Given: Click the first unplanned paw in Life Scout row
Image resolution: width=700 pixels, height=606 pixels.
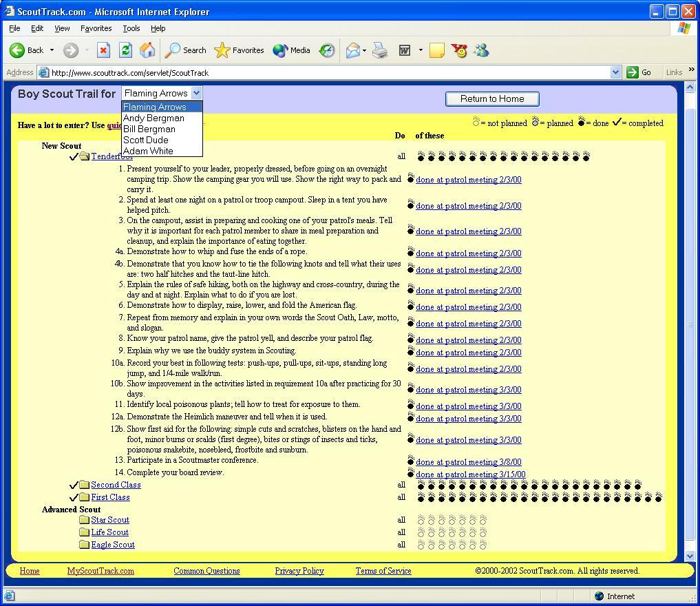Looking at the screenshot, I should coord(421,532).
